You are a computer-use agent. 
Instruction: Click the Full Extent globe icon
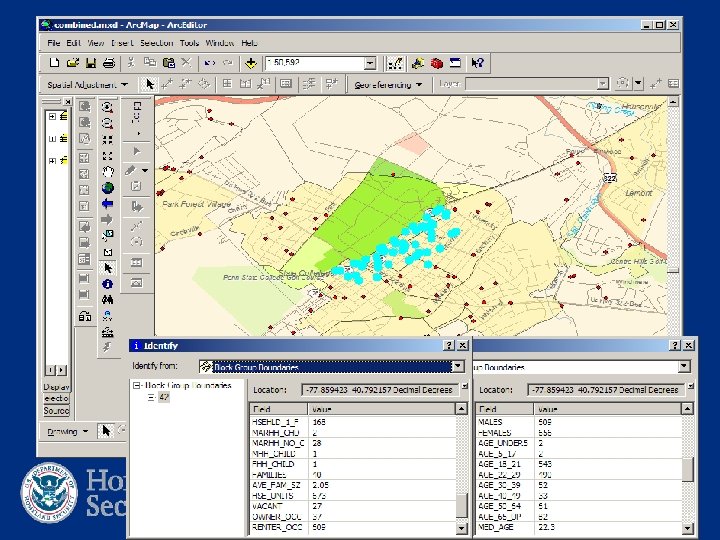click(x=107, y=188)
